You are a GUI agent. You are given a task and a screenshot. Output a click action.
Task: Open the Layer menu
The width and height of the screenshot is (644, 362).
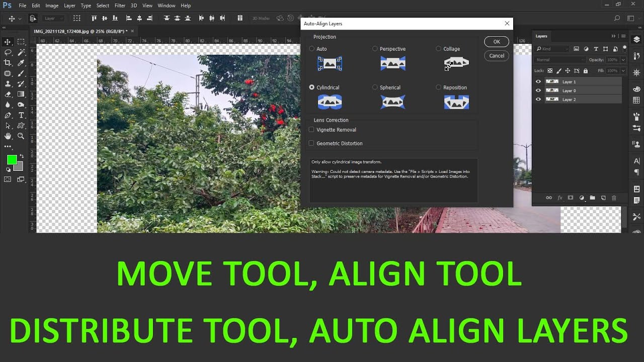(x=69, y=6)
